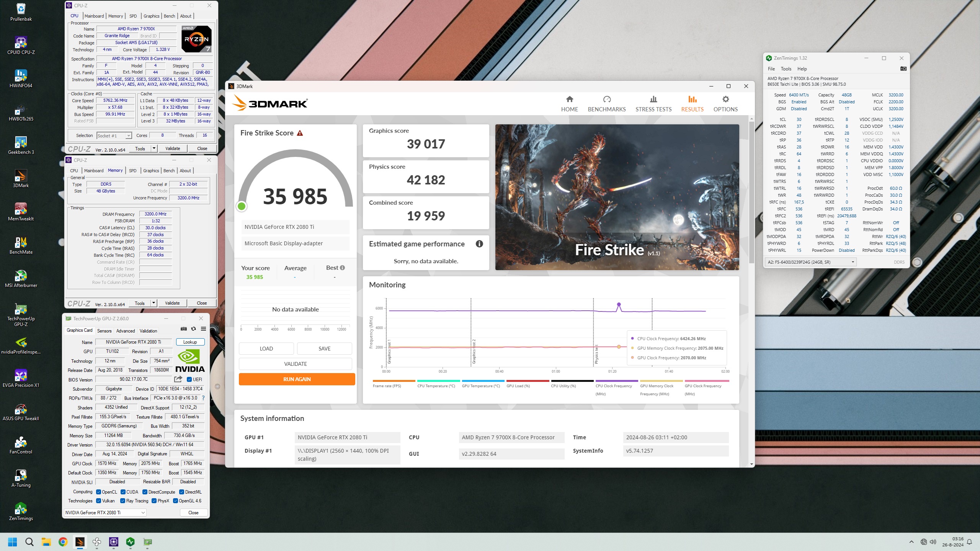Screen dimensions: 980x551
Task: Click Fire Strike score warning triangle
Action: click(x=300, y=133)
